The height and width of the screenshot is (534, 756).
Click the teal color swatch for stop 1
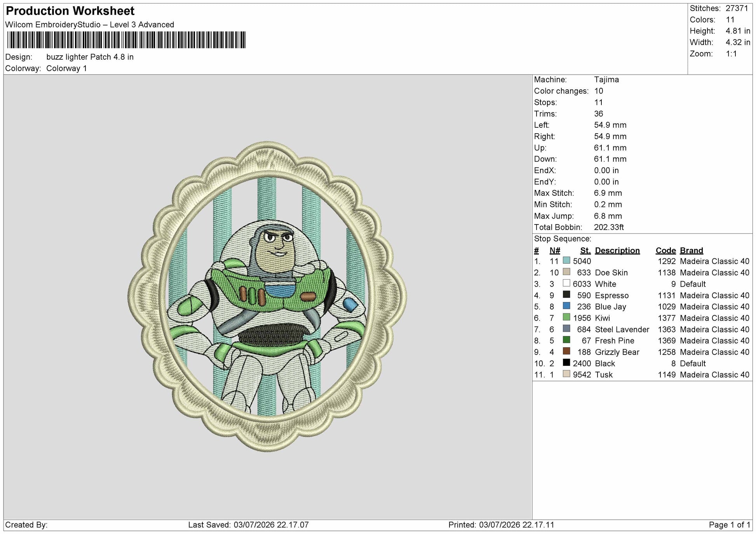click(566, 261)
